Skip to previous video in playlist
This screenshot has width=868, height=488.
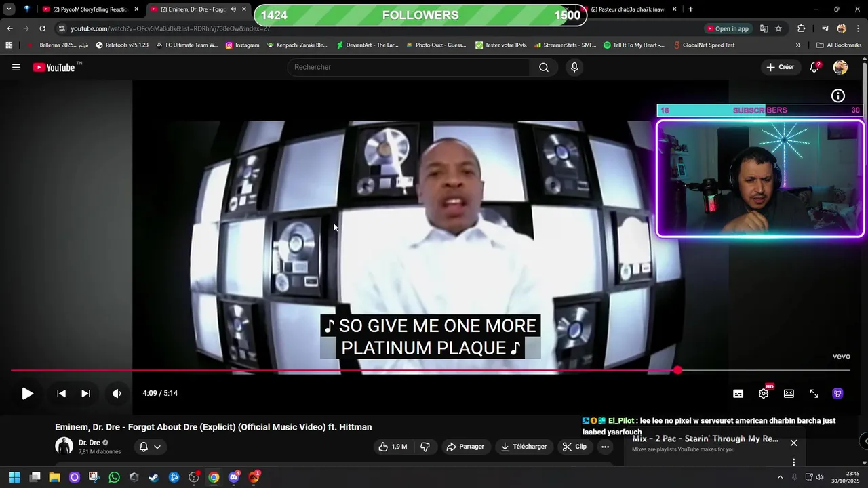(61, 393)
